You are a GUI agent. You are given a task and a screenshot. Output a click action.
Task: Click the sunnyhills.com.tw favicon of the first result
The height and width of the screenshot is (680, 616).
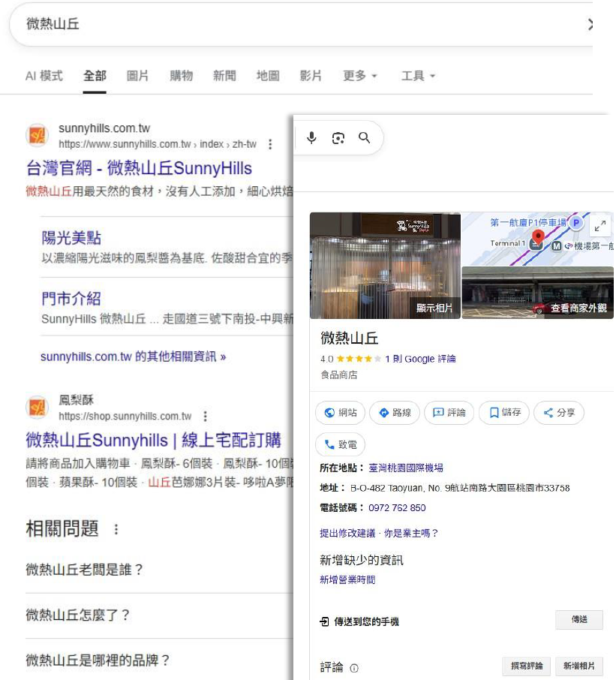click(37, 135)
